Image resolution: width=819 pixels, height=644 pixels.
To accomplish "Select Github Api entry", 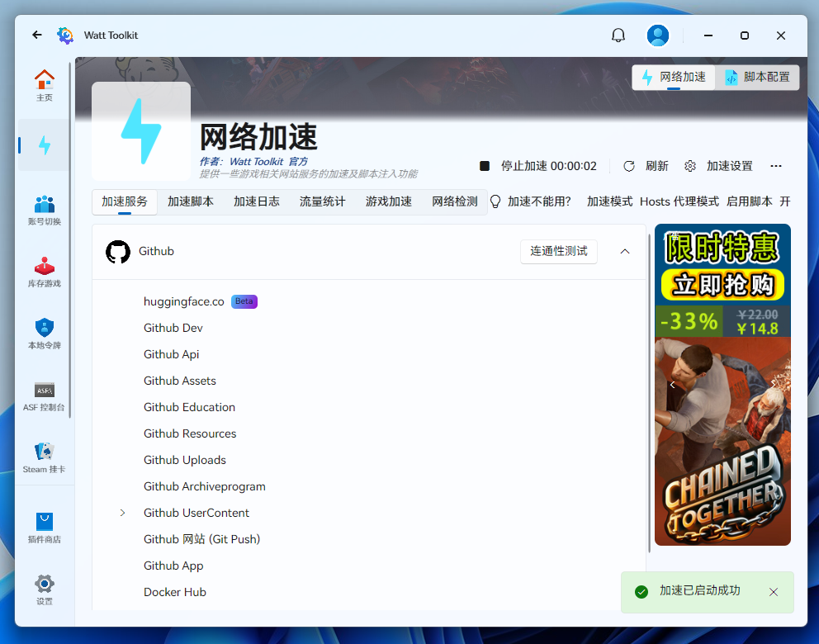I will pyautogui.click(x=172, y=354).
